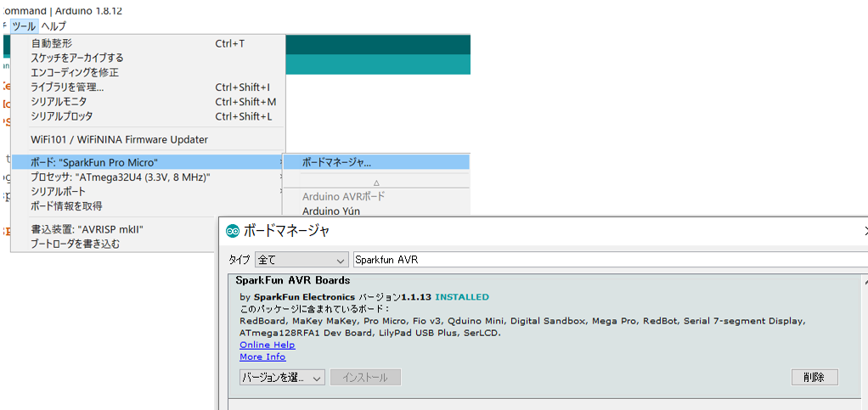The width and height of the screenshot is (868, 410).
Task: Expand the プロセッサ: ATmega32U4 submenu
Action: [x=148, y=177]
